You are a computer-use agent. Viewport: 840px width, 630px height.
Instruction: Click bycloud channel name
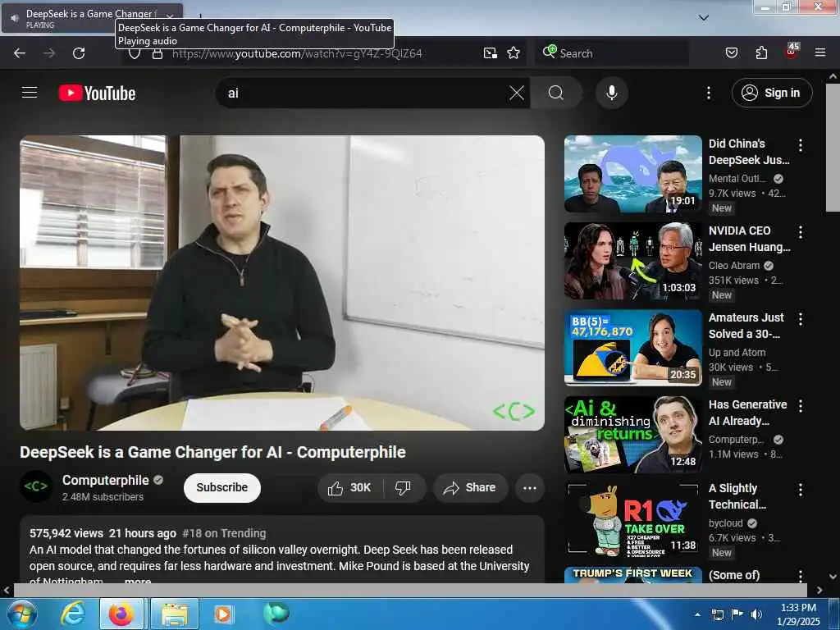click(725, 523)
